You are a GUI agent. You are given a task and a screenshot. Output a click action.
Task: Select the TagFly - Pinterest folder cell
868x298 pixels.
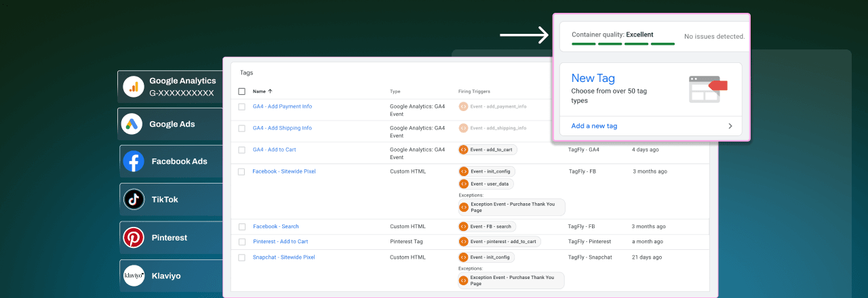589,241
